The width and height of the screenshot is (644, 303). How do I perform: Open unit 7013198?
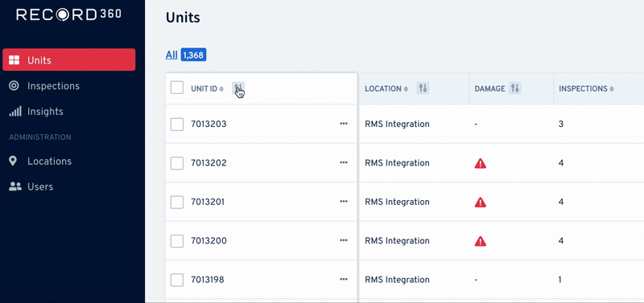tap(208, 280)
